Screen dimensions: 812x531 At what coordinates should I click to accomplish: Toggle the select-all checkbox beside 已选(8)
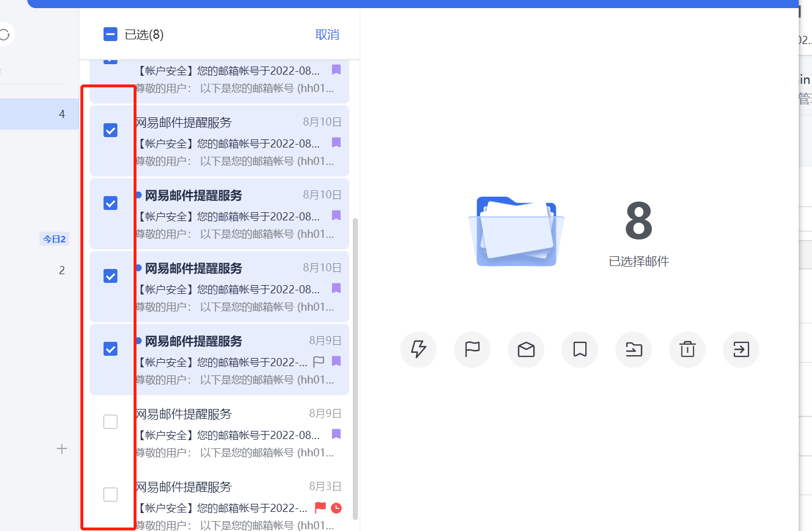tap(110, 34)
